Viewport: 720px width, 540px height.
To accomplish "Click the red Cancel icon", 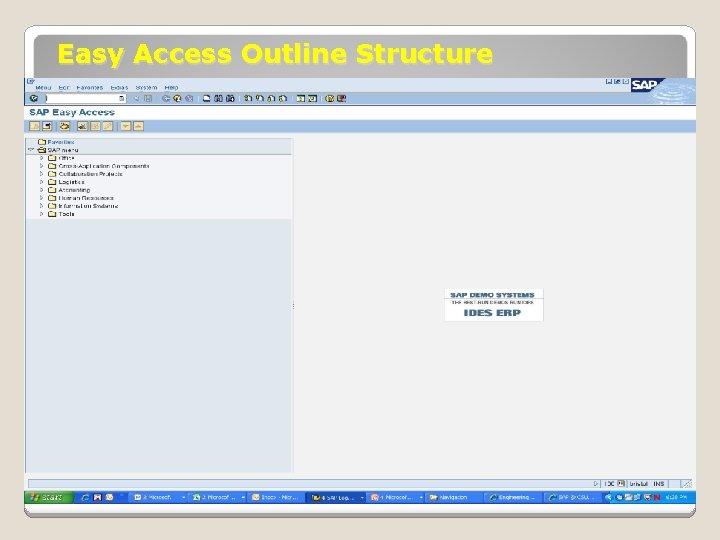I will click(189, 98).
